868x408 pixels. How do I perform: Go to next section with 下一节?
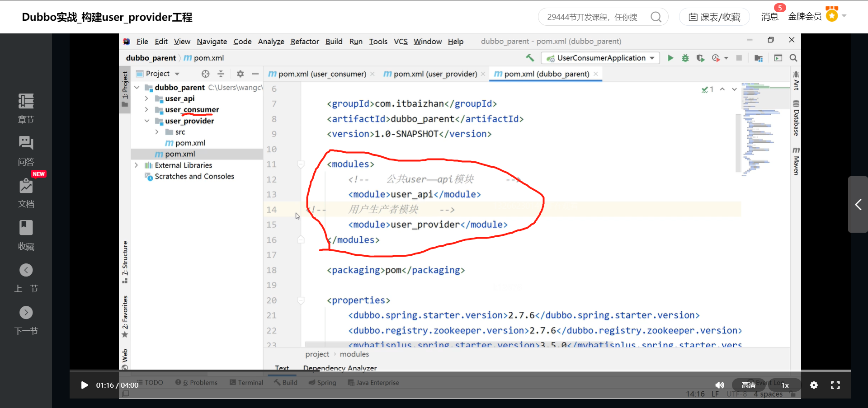click(26, 320)
